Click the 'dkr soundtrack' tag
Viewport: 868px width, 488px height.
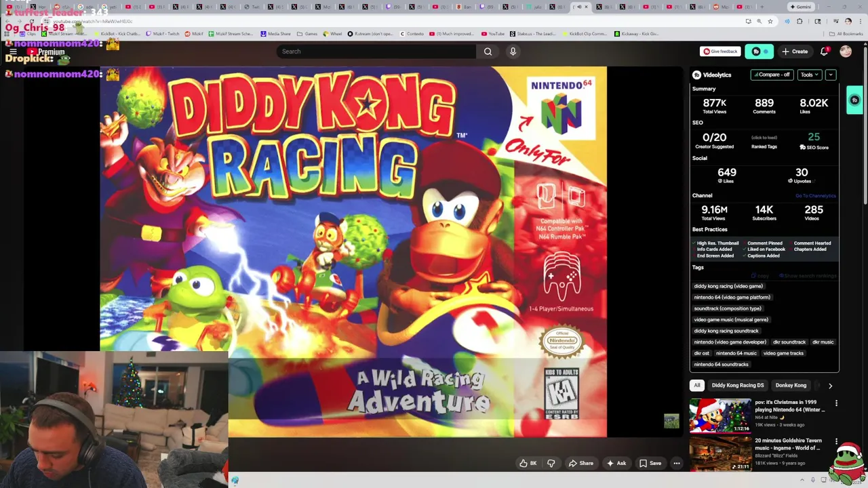[789, 342]
